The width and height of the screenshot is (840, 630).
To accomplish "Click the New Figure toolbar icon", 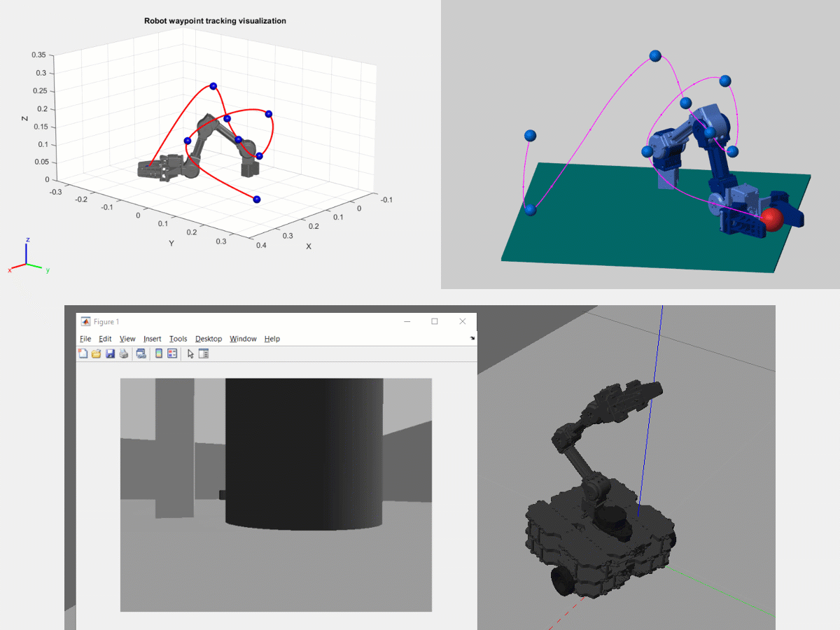I will pyautogui.click(x=83, y=354).
